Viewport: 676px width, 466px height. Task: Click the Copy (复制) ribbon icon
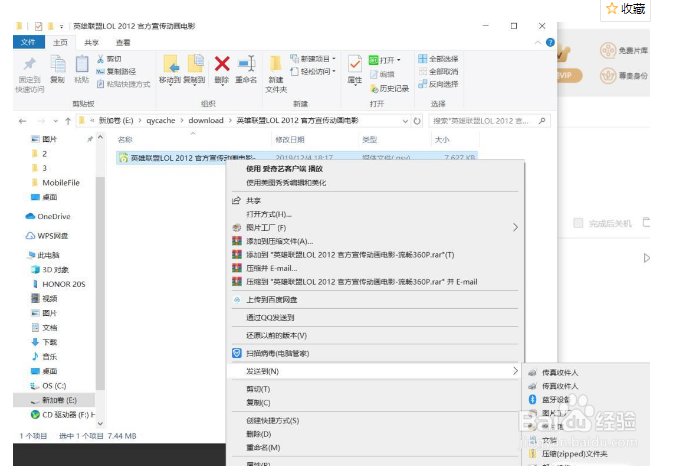pos(57,69)
